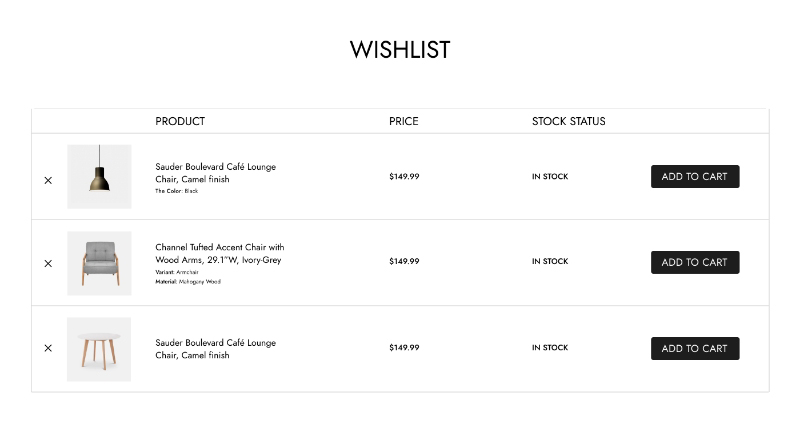Open the black pendant lamp thumbnail
800x444 pixels.
coord(99,177)
